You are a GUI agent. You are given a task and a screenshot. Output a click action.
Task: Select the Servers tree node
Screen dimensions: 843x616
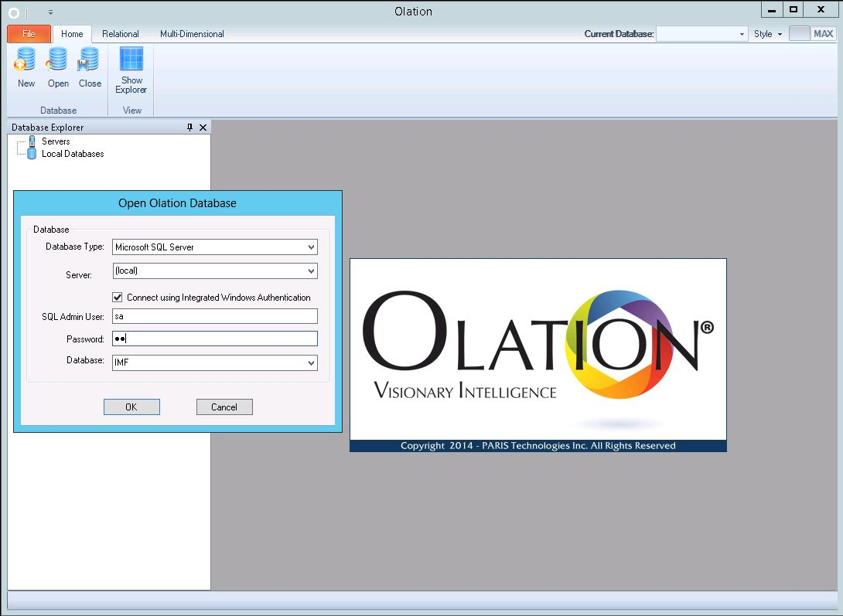pyautogui.click(x=56, y=141)
